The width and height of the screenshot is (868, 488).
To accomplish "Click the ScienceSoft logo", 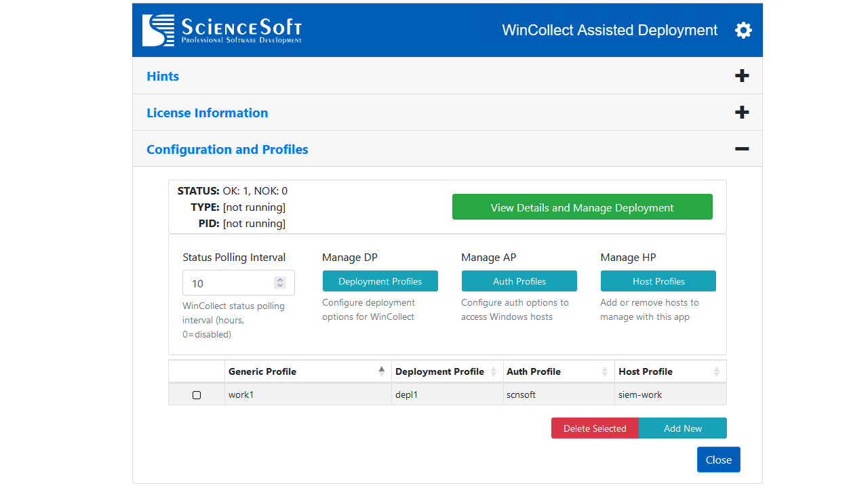I will point(222,30).
